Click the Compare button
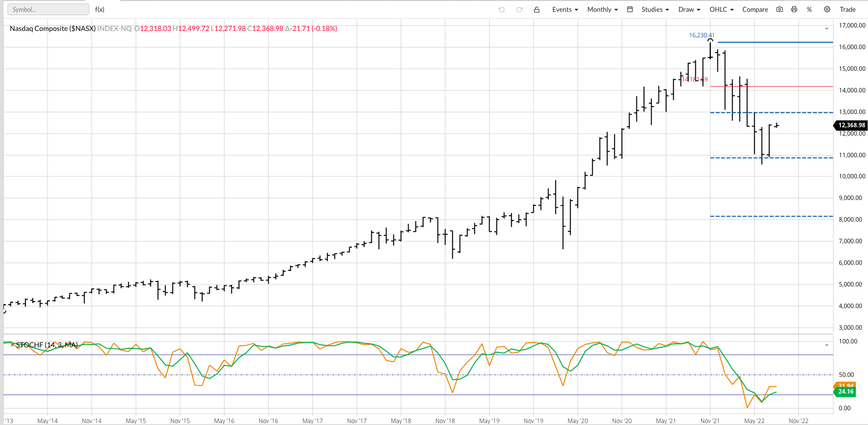The height and width of the screenshot is (425, 868). (x=755, y=9)
